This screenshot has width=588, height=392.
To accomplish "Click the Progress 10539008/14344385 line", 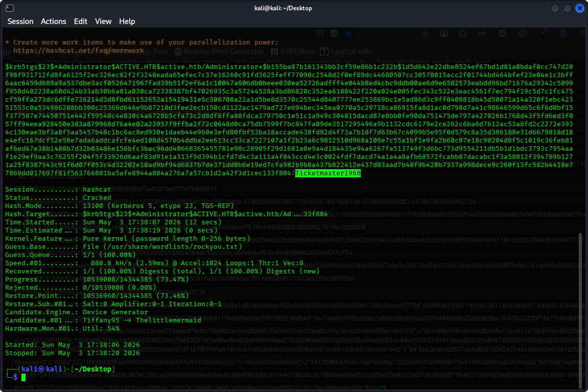I will 97,280.
